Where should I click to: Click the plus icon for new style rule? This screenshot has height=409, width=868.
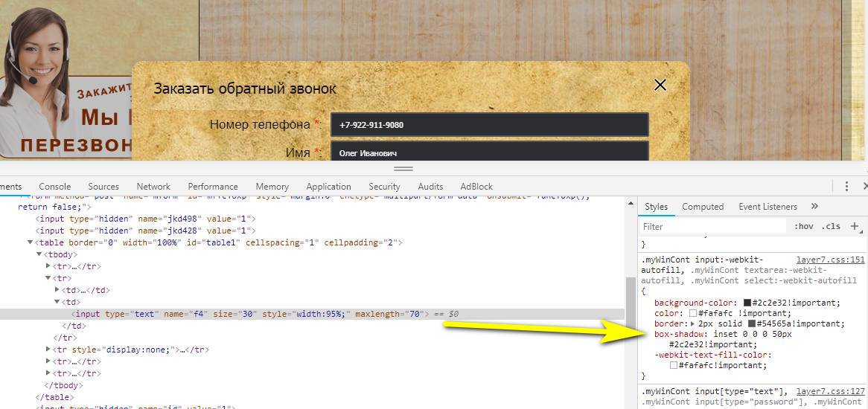click(x=855, y=226)
